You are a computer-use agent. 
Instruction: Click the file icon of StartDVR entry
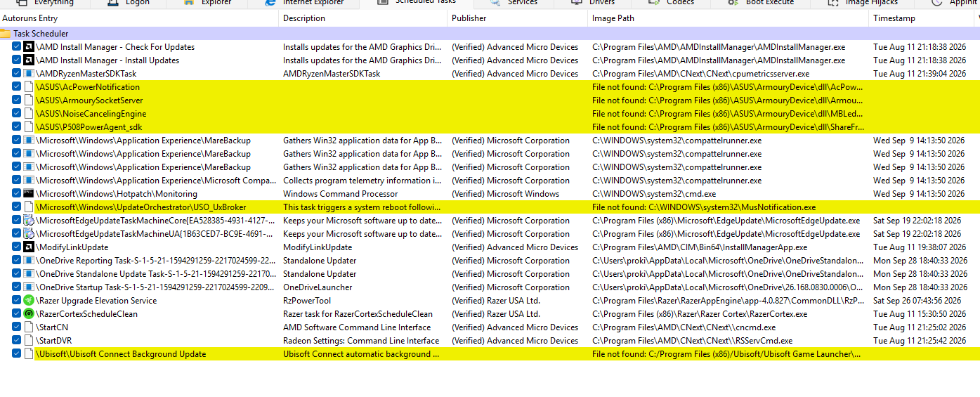pyautogui.click(x=29, y=341)
